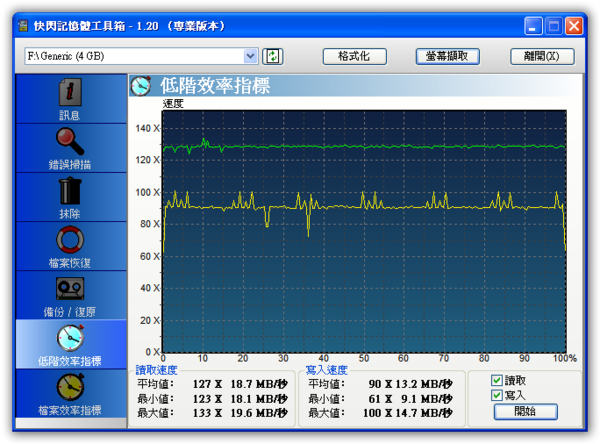Viewport: 600px width, 444px height.
Task: Open the 訊息 info panel icon
Action: (x=70, y=92)
